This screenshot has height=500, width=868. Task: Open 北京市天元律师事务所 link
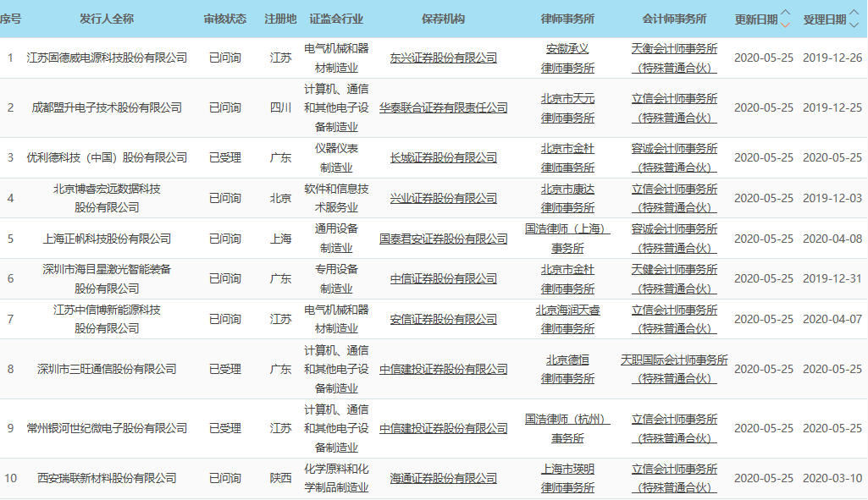click(567, 107)
